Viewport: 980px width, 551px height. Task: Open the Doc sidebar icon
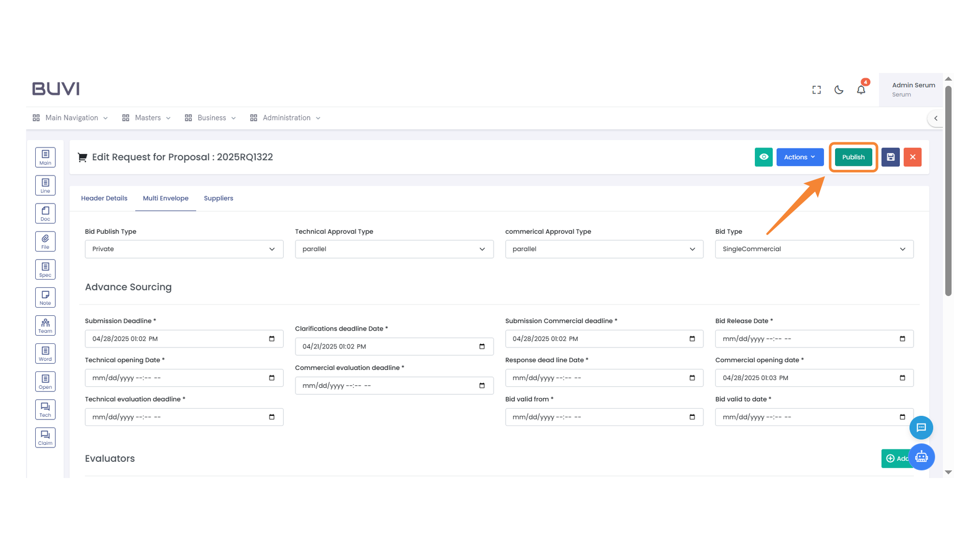pos(45,213)
